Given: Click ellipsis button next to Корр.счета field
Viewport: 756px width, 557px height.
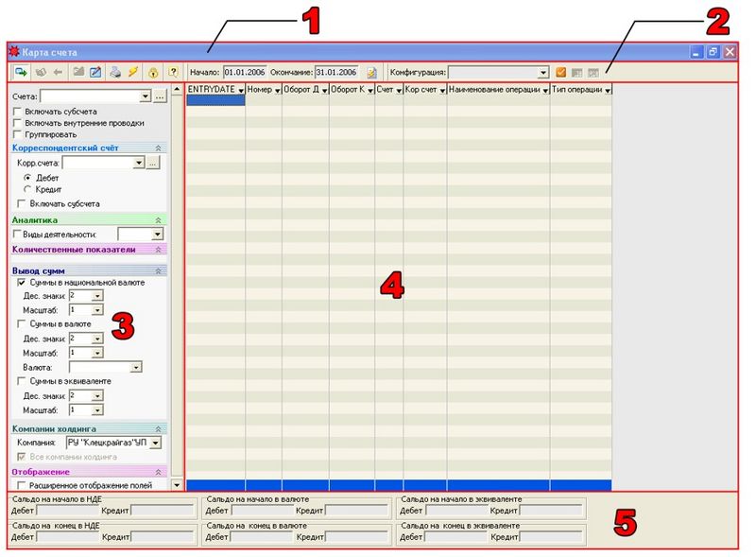Looking at the screenshot, I should (152, 164).
